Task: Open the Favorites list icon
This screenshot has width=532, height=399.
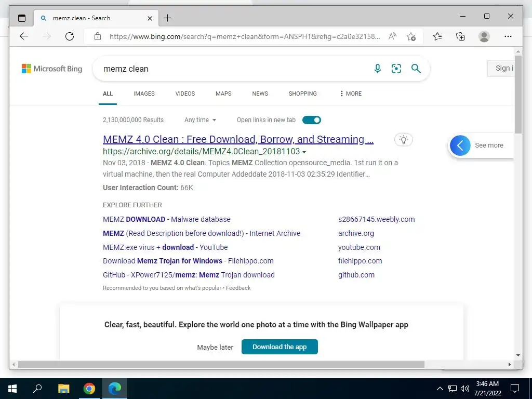Action: pyautogui.click(x=437, y=36)
